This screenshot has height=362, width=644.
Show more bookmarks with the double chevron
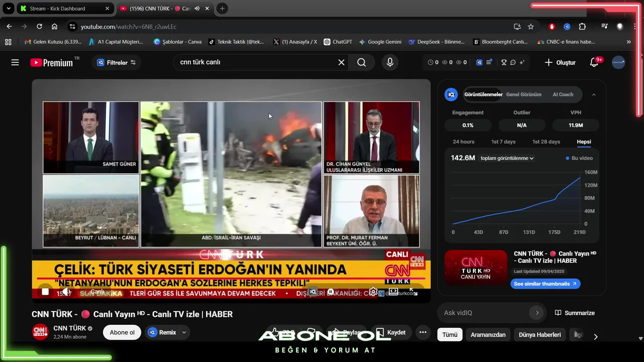coord(628,42)
